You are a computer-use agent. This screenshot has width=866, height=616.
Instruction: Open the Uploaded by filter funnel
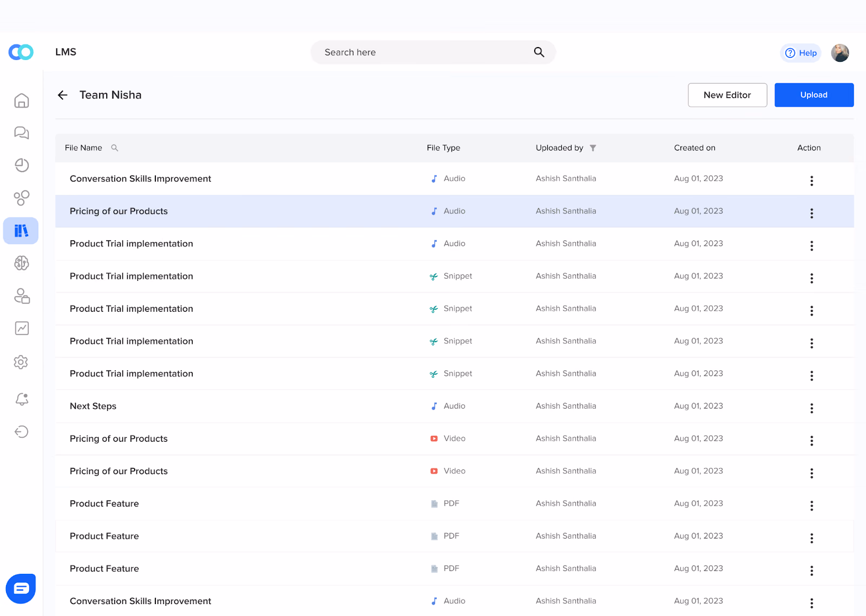pyautogui.click(x=593, y=148)
